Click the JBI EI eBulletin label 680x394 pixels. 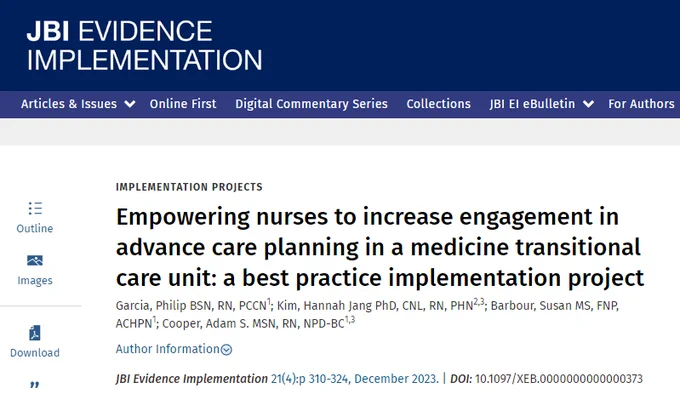pos(532,104)
